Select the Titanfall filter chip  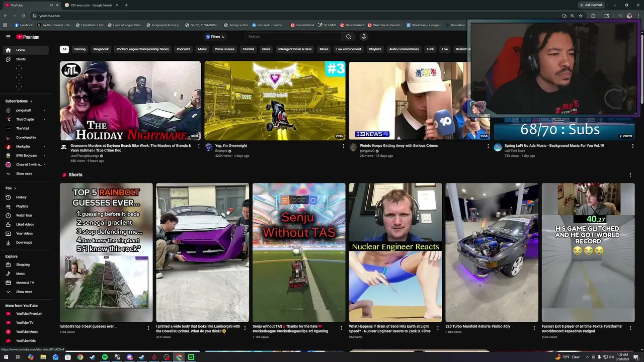(249, 49)
